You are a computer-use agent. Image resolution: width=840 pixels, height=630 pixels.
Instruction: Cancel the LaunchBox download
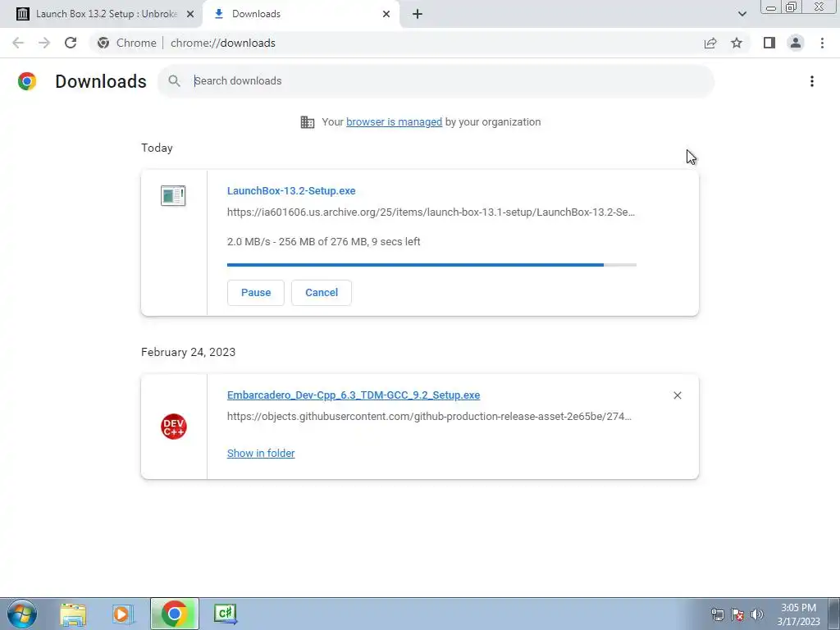pos(322,293)
